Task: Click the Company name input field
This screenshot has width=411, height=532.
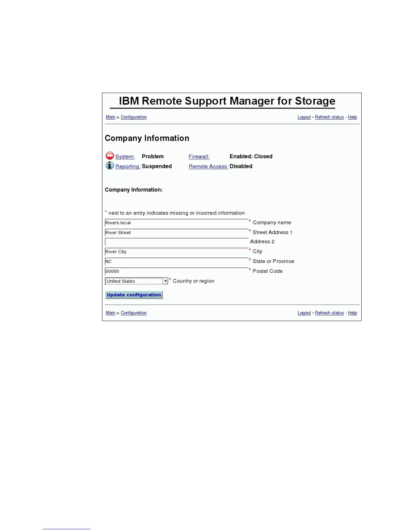Action: pyautogui.click(x=177, y=223)
